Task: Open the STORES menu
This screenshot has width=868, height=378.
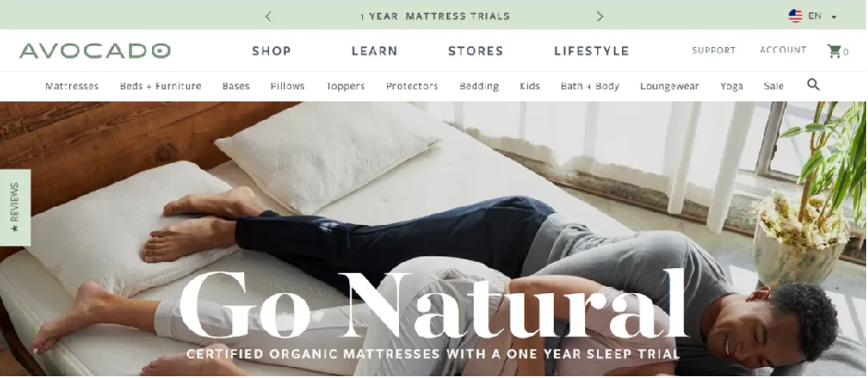Action: (475, 51)
